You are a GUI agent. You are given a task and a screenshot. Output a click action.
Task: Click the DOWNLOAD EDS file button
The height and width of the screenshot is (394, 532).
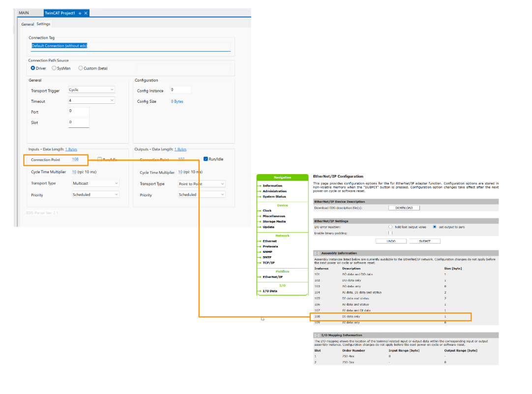(404, 208)
